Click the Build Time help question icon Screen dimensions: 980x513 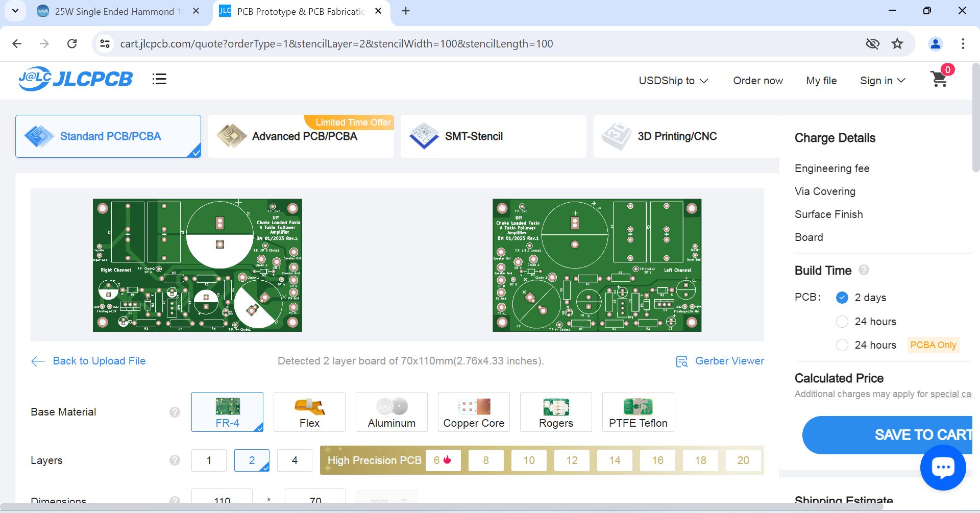864,270
